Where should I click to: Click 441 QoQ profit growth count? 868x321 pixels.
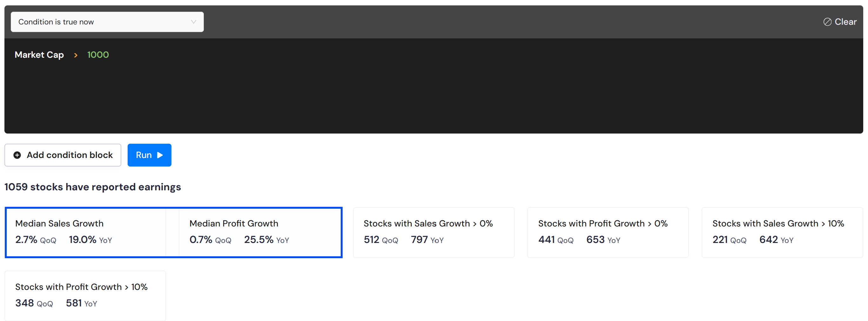pyautogui.click(x=556, y=239)
